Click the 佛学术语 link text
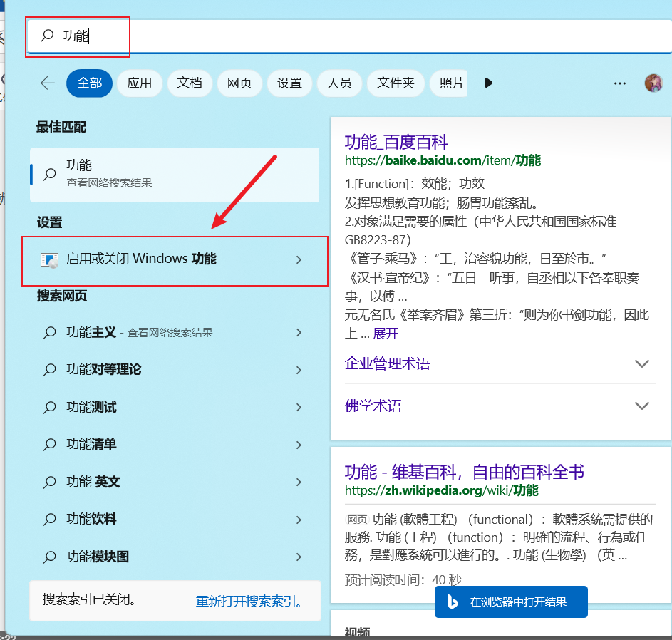Screen dimensions: 672x640 point(373,406)
